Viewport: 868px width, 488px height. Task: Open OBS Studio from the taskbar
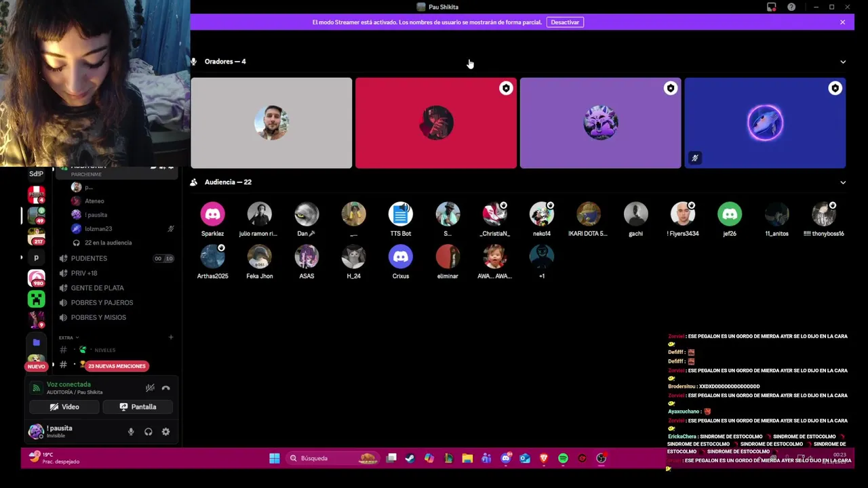(601, 458)
